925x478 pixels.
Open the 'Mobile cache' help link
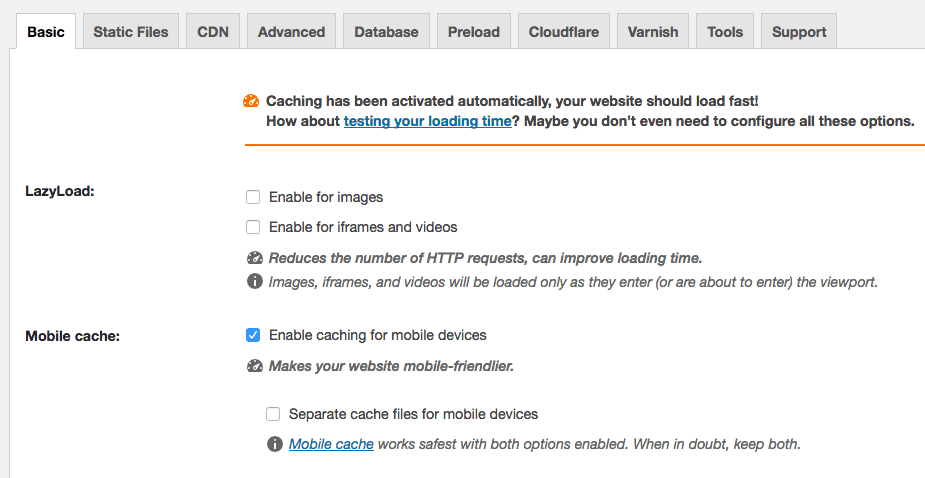point(331,444)
